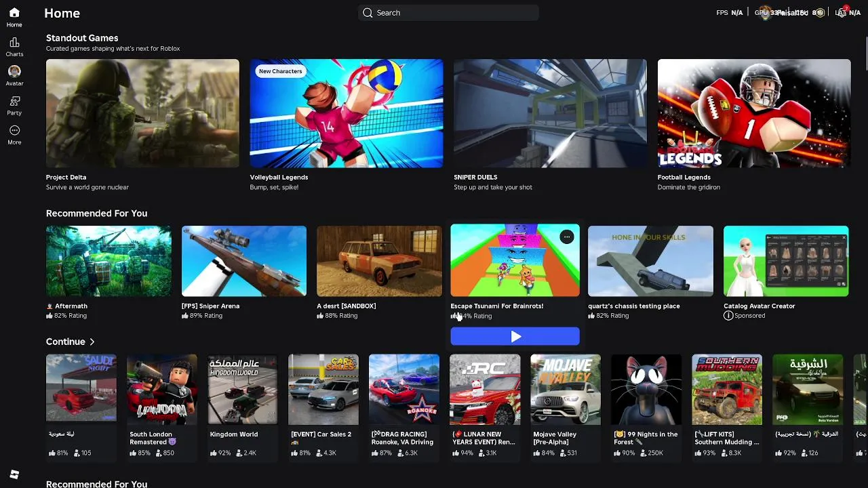Open the DRAG RACING Roanoke, VA Driving thumbnail
The width and height of the screenshot is (868, 488).
click(404, 390)
